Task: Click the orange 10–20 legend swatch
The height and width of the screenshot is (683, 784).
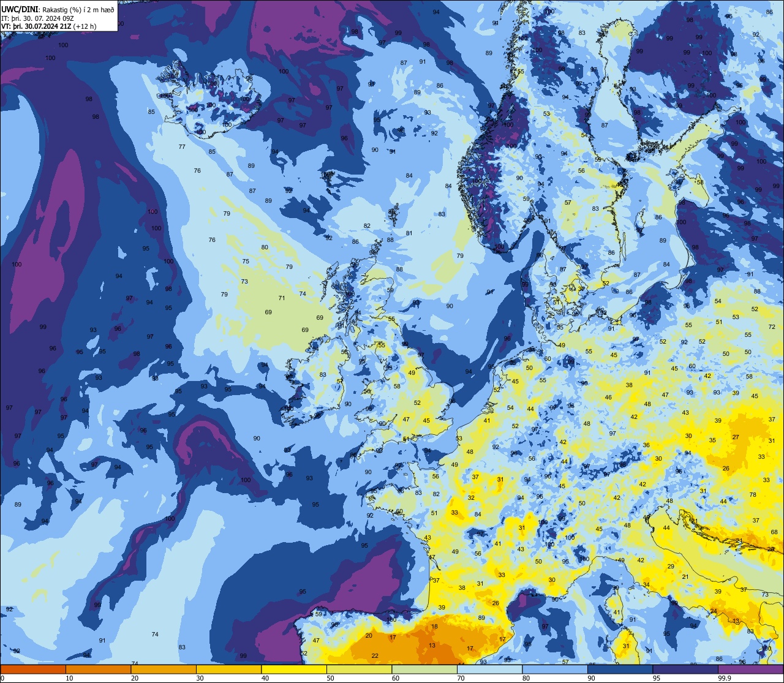Action: point(98,669)
